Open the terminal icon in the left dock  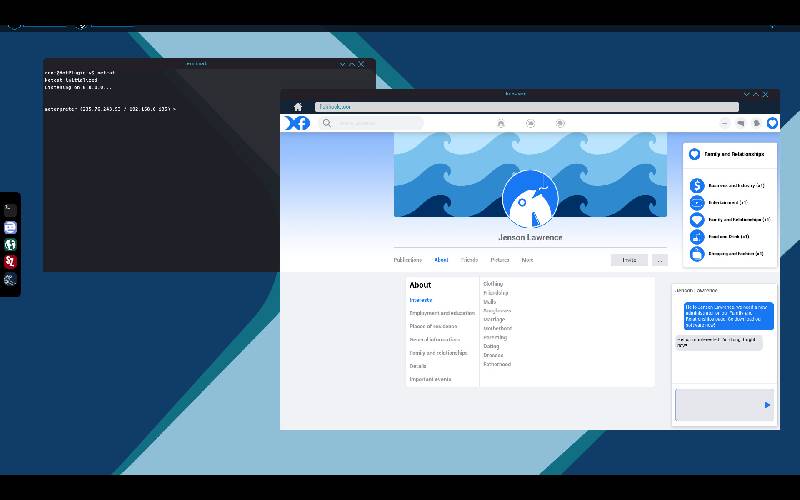(10, 211)
